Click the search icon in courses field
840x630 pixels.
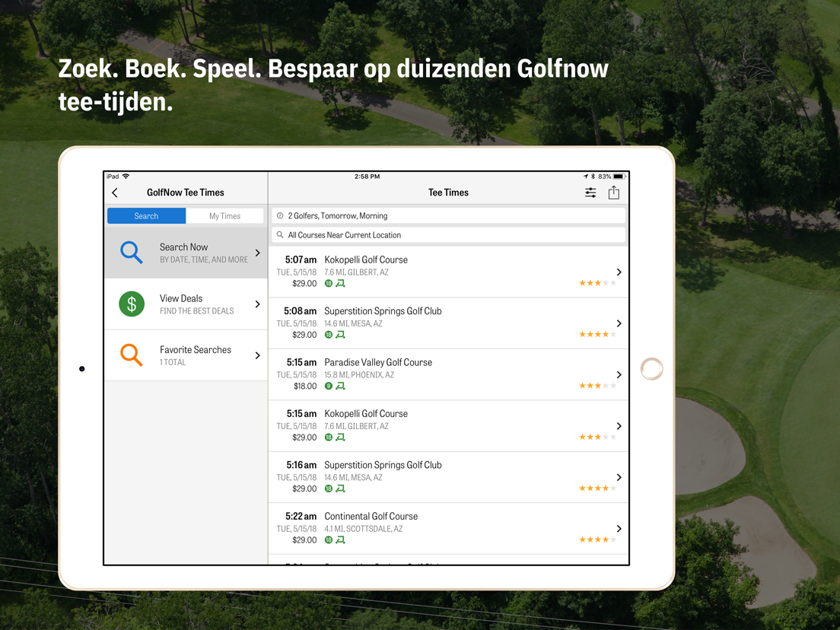[x=280, y=234]
